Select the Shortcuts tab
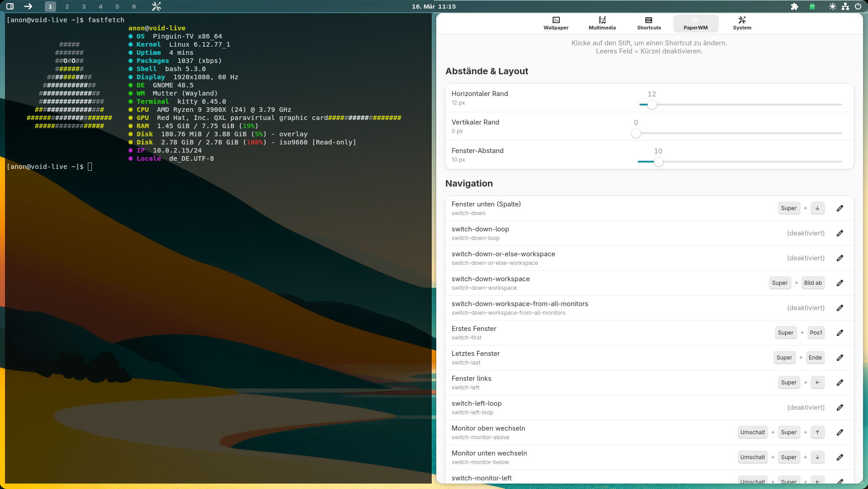 coord(649,23)
